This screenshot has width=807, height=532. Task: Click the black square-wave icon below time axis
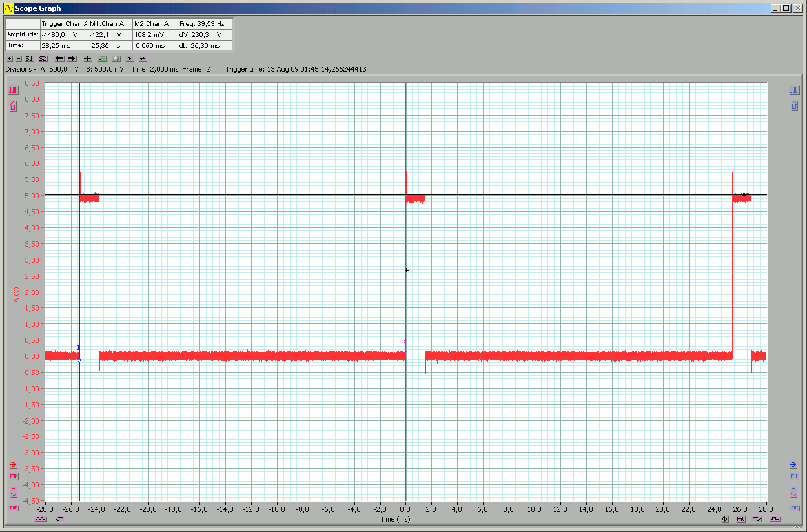[41, 519]
